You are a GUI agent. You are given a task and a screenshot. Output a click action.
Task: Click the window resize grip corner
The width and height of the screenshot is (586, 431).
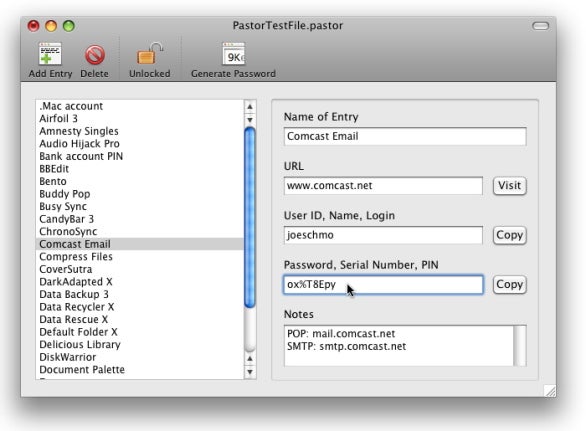tap(550, 391)
